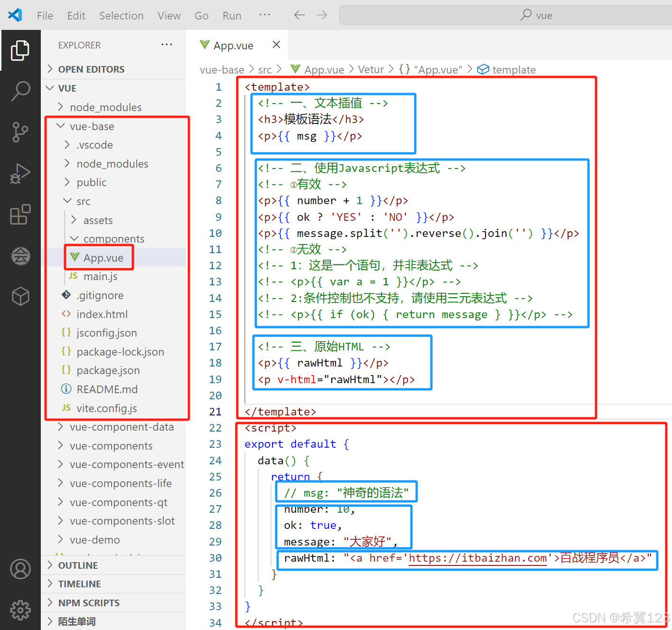Collapse the vue-base folder
The image size is (672, 630).
(114, 126)
